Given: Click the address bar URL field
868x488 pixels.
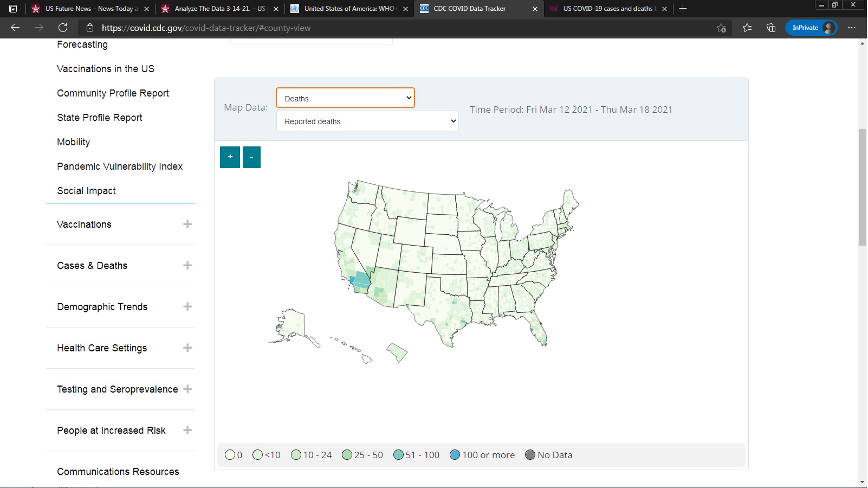Looking at the screenshot, I should (379, 28).
